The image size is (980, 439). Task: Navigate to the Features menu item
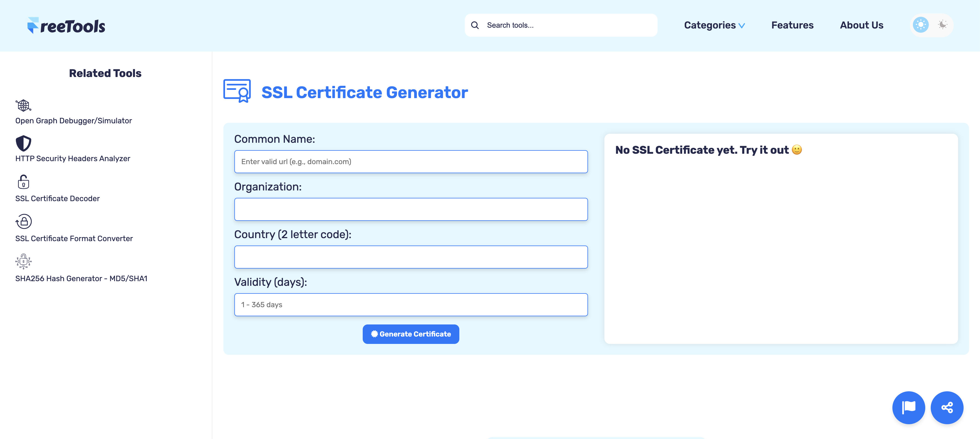(792, 25)
